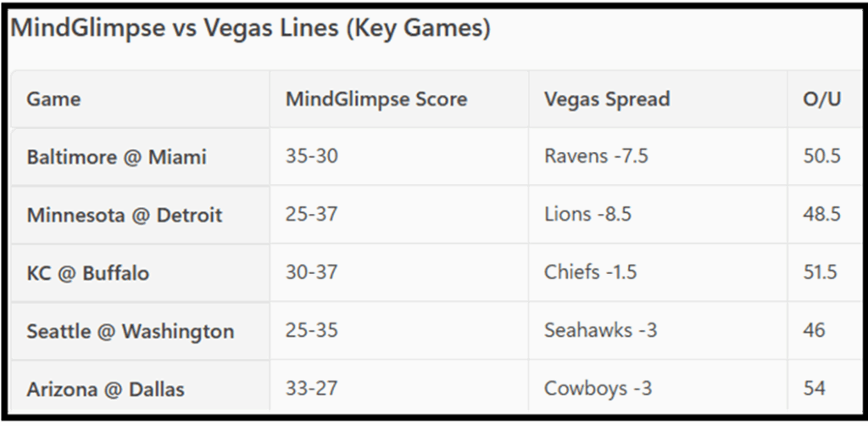Click the KC @ Buffalo game cell
868x426 pixels.
(x=87, y=272)
